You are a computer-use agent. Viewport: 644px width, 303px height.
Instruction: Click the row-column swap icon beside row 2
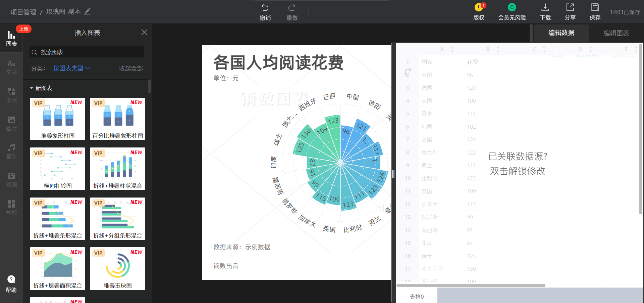(408, 72)
